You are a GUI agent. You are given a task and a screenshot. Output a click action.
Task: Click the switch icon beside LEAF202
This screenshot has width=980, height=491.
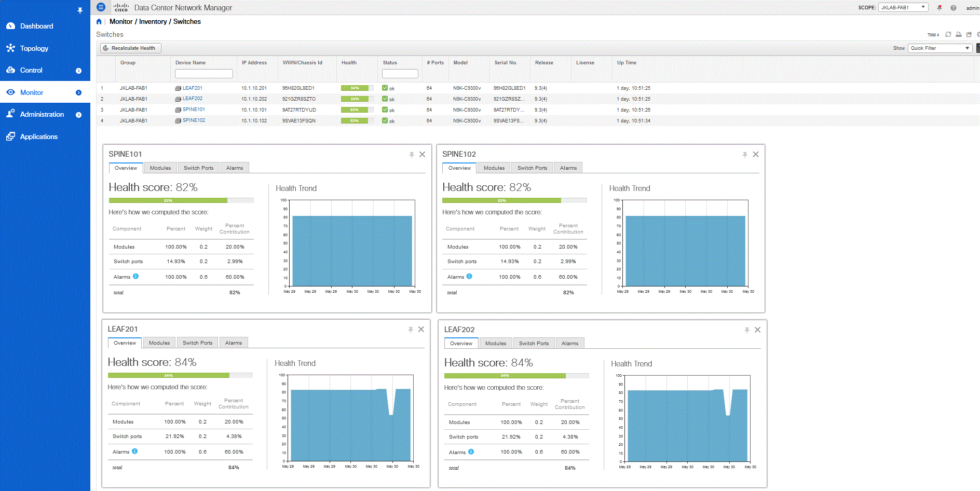pos(178,99)
